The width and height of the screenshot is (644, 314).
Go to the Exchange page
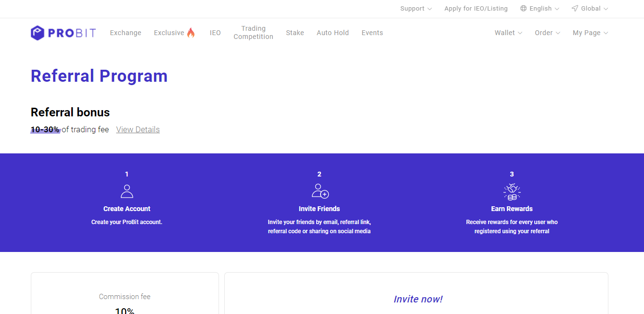coord(126,33)
